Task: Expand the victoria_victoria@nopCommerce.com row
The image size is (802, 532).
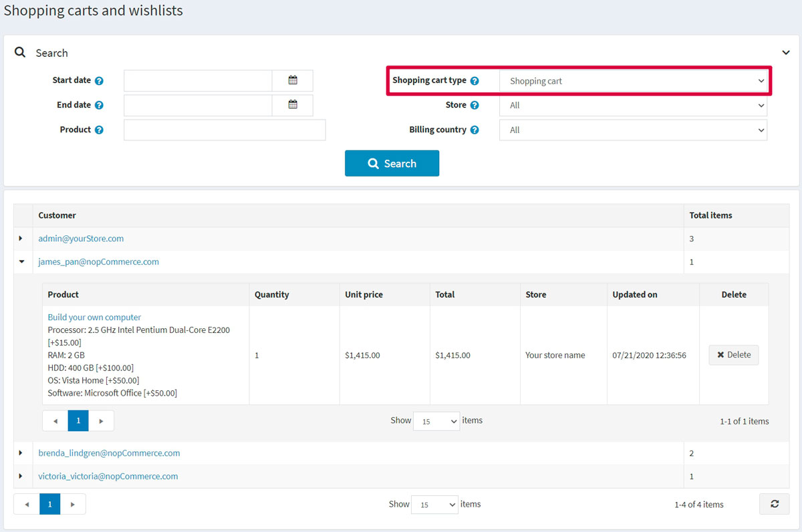Action: pyautogui.click(x=21, y=477)
